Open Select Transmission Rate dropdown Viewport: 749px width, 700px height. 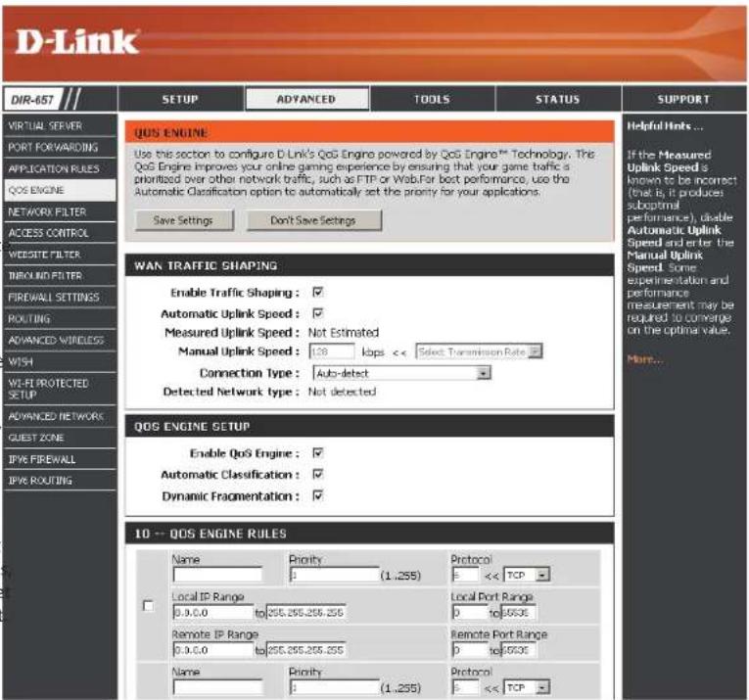pyautogui.click(x=479, y=351)
